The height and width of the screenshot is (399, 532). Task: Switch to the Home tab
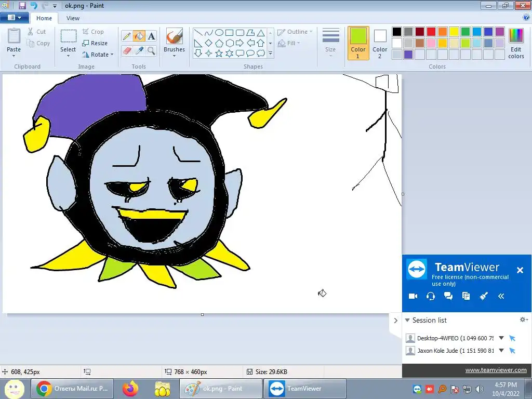point(44,18)
